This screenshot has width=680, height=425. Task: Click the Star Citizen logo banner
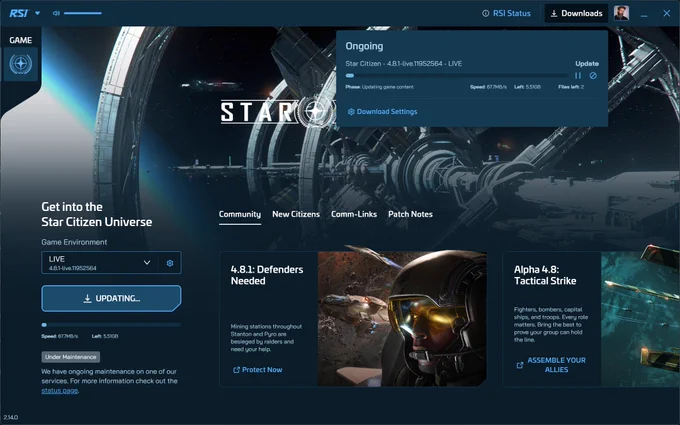click(278, 112)
